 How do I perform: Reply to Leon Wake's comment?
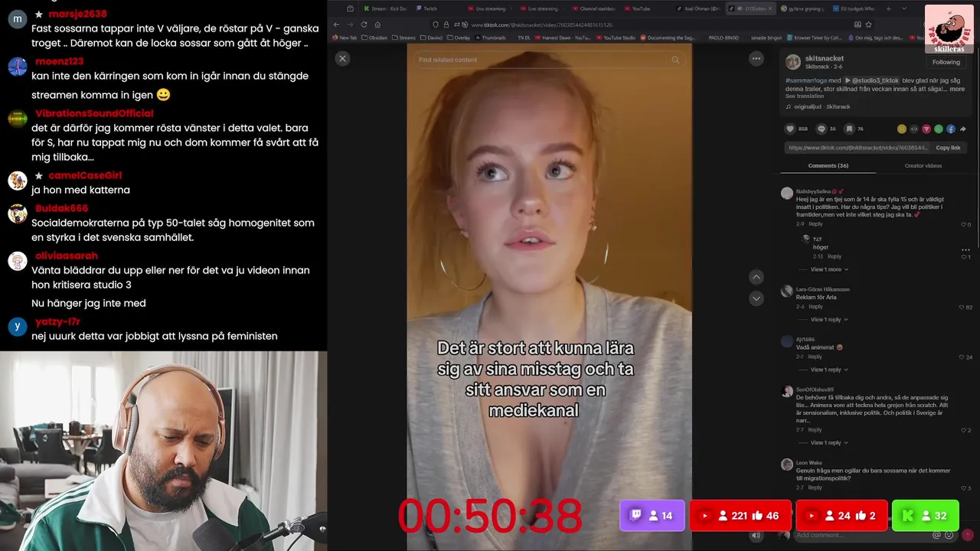[815, 487]
